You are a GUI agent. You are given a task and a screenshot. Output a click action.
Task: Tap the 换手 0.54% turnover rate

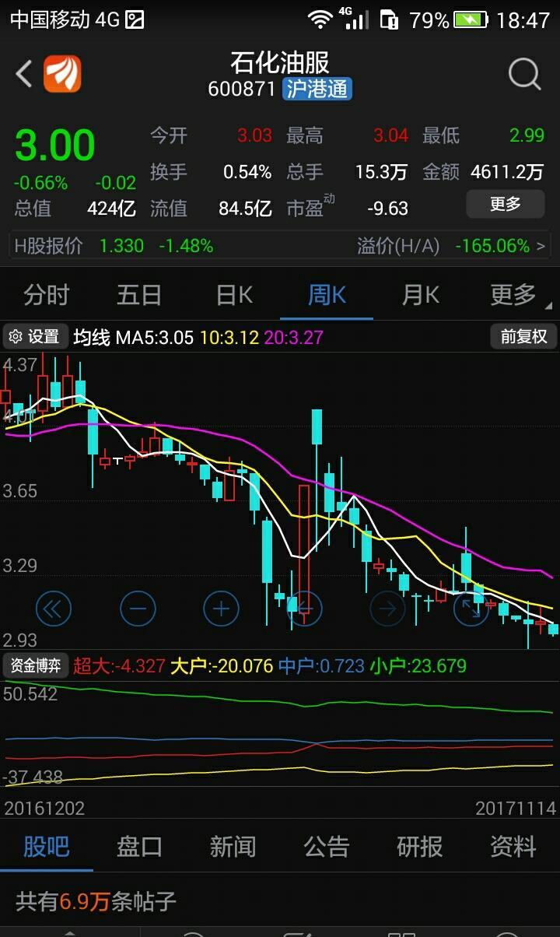point(211,172)
